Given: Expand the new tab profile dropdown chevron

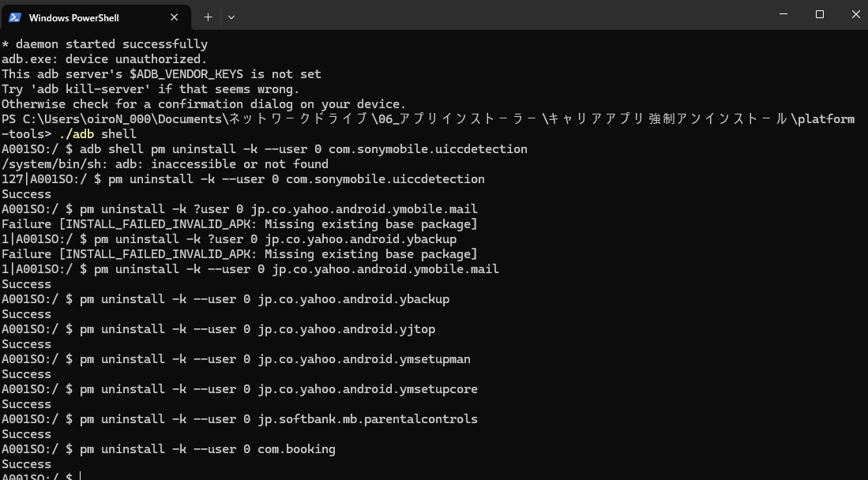Looking at the screenshot, I should pyautogui.click(x=231, y=17).
